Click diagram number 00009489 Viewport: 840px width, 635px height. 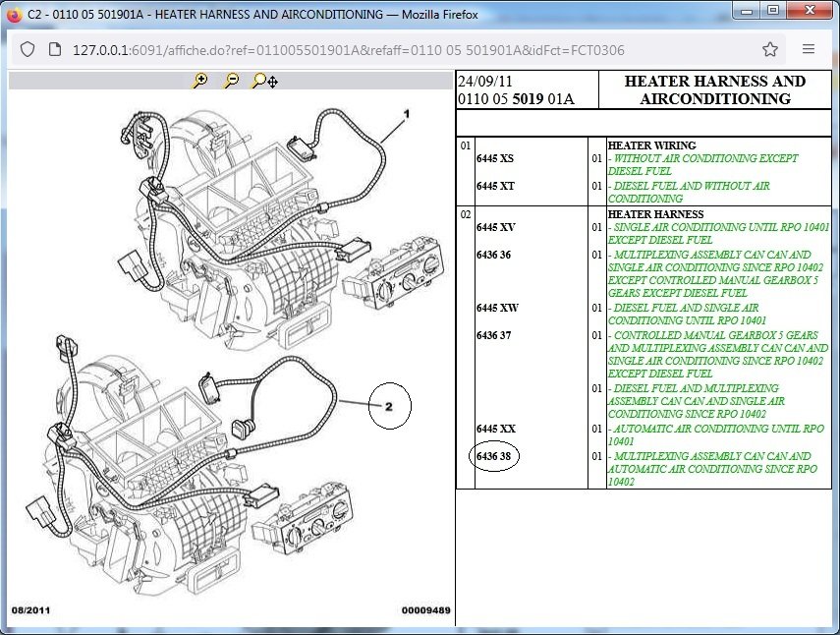425,609
